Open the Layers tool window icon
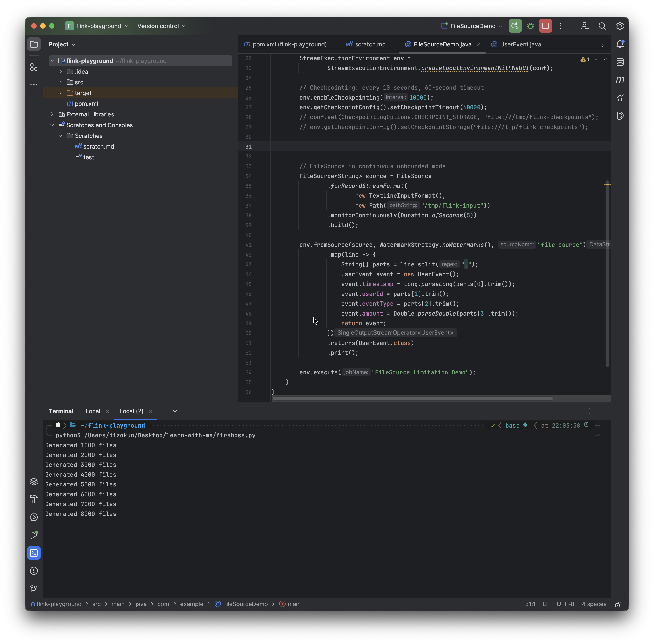654x644 pixels. [x=34, y=481]
